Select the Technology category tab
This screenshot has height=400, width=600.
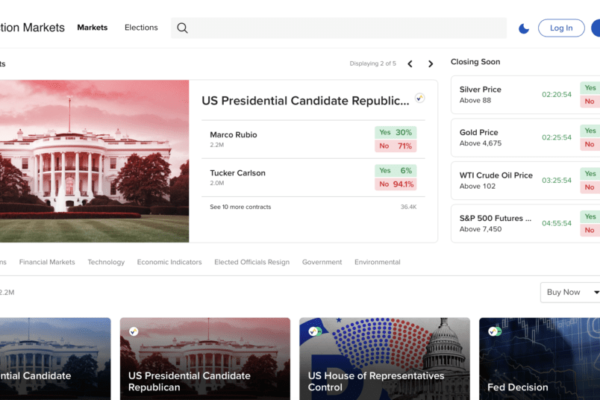tap(106, 262)
